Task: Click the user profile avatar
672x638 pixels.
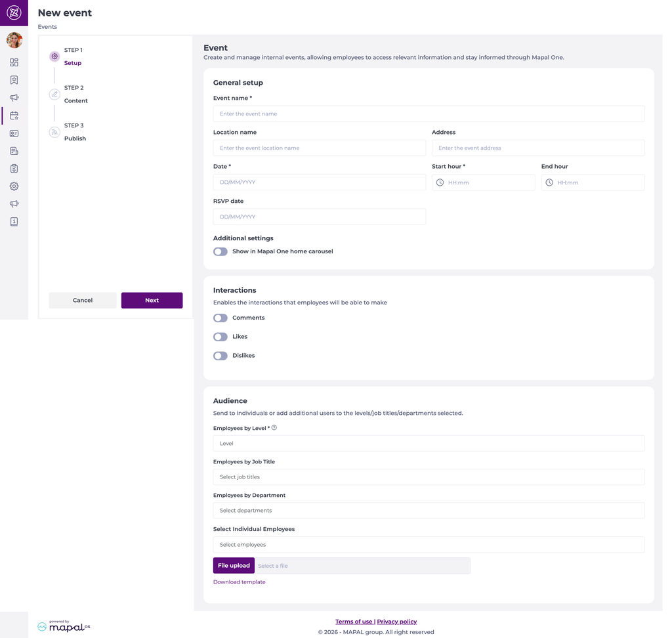Action: [14, 40]
